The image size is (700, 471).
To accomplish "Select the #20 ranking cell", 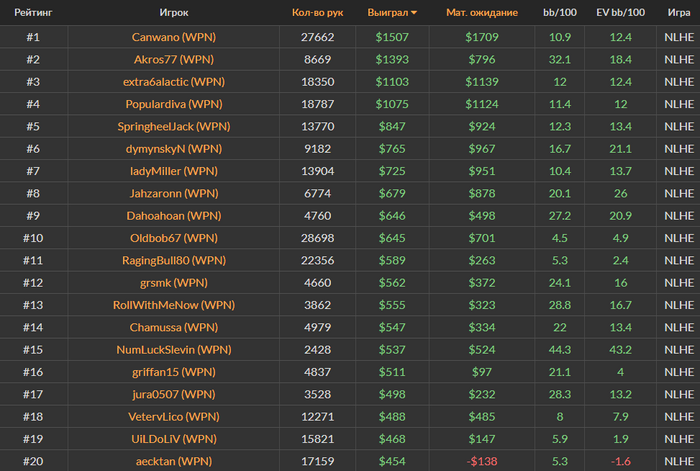I will (33, 461).
